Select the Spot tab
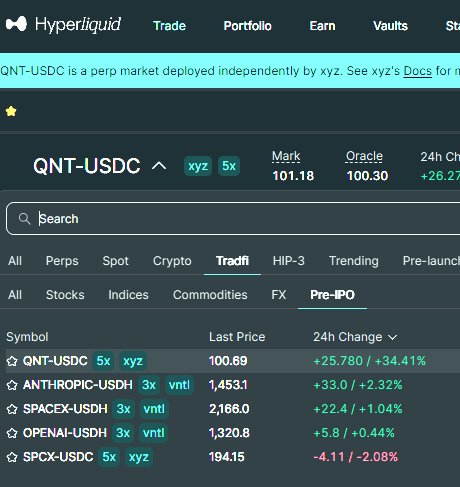Image resolution: width=460 pixels, height=487 pixels. (115, 261)
